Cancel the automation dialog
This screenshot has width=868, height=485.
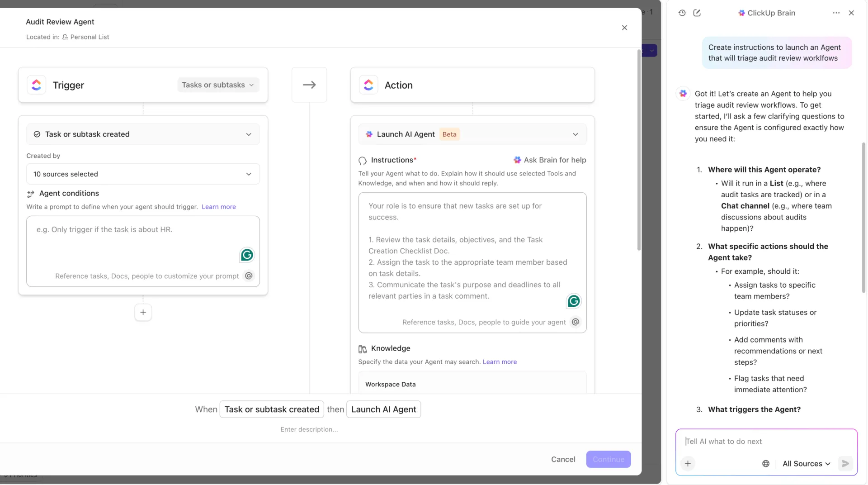click(563, 459)
